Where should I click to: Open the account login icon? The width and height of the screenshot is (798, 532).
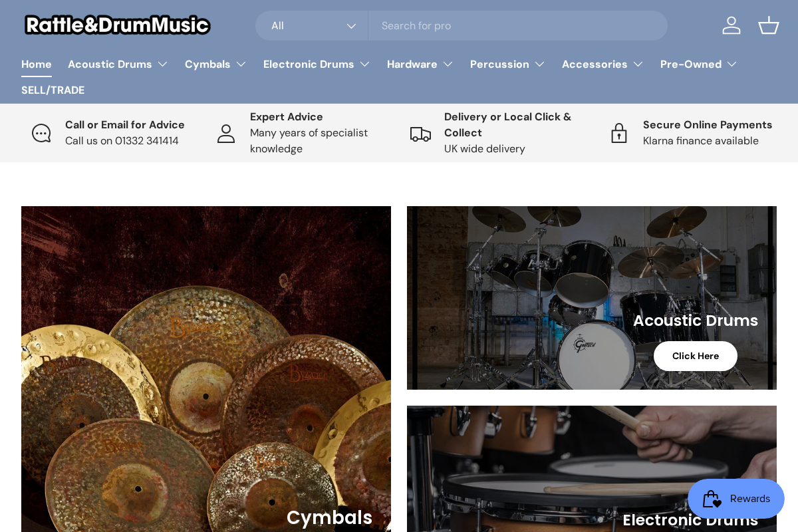pyautogui.click(x=731, y=25)
